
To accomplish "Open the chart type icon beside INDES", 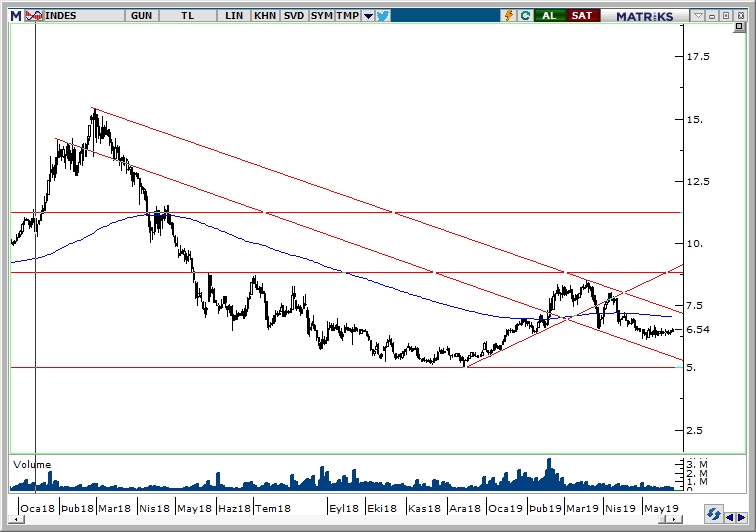I will click(34, 15).
